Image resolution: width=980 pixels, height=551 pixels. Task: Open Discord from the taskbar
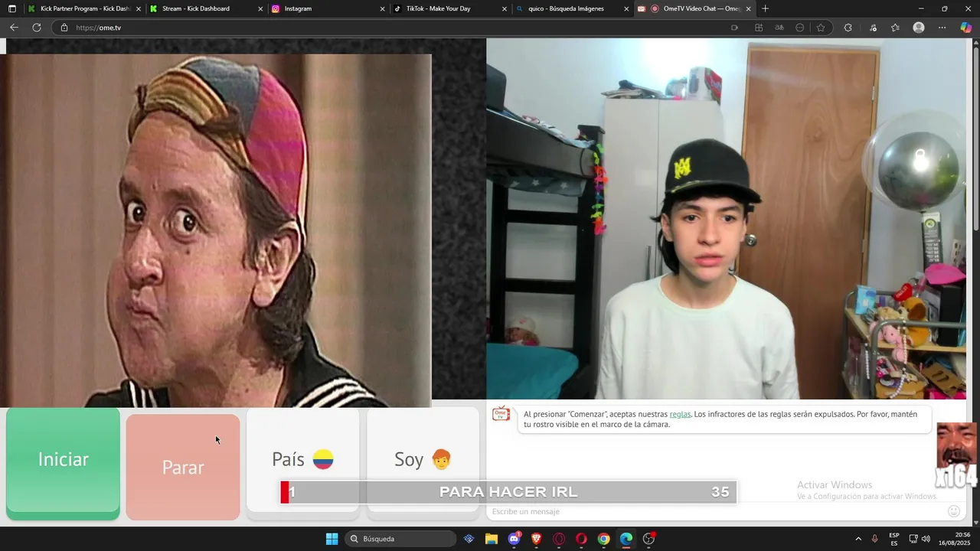[514, 539]
